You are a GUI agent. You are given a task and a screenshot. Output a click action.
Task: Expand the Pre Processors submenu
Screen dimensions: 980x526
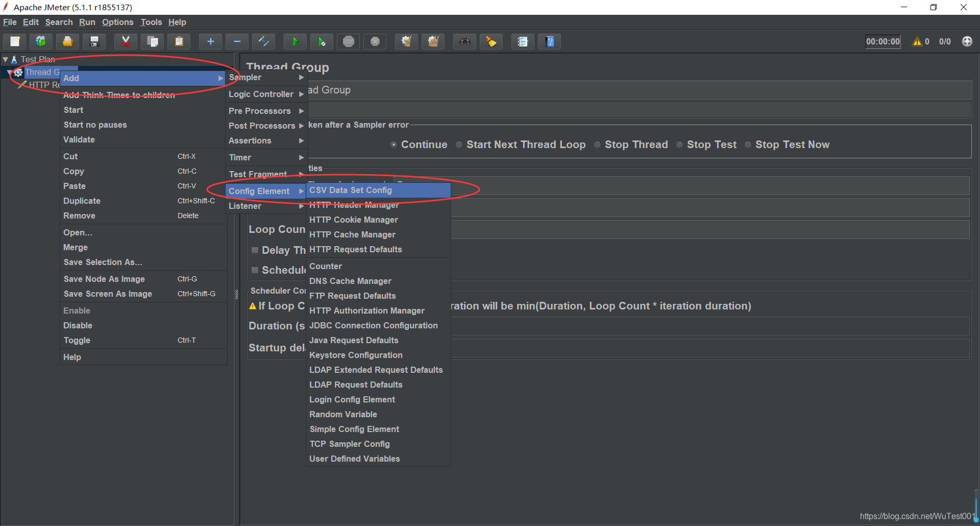coord(266,111)
